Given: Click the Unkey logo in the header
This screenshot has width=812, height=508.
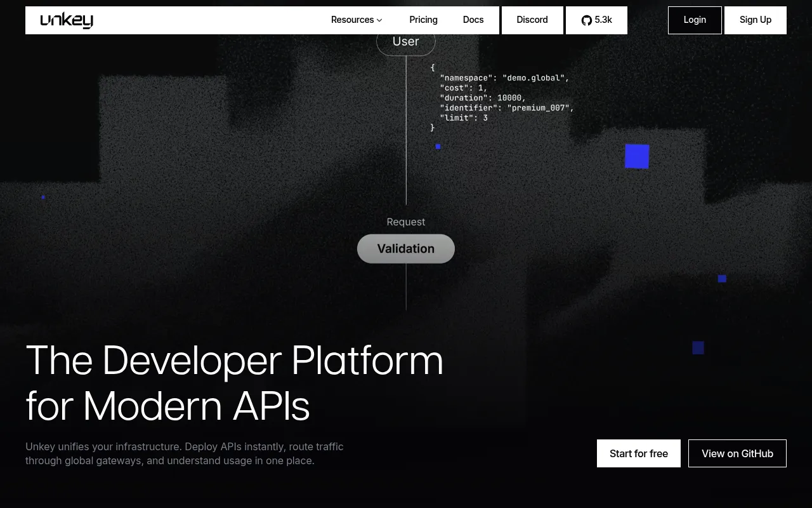Looking at the screenshot, I should pyautogui.click(x=67, y=20).
